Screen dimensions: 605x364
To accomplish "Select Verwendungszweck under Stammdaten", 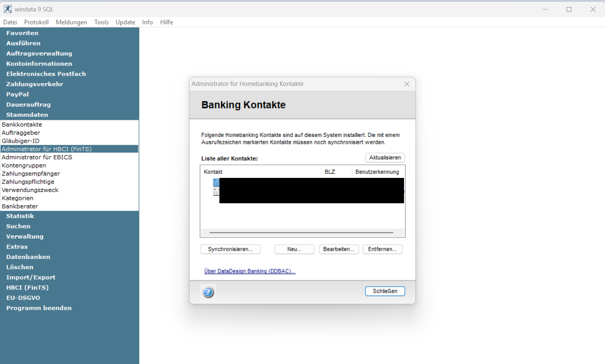I will pyautogui.click(x=69, y=190).
